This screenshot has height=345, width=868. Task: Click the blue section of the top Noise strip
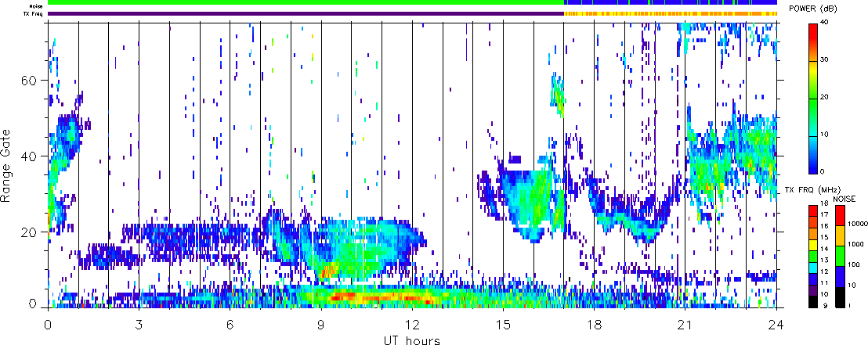coord(670,3)
